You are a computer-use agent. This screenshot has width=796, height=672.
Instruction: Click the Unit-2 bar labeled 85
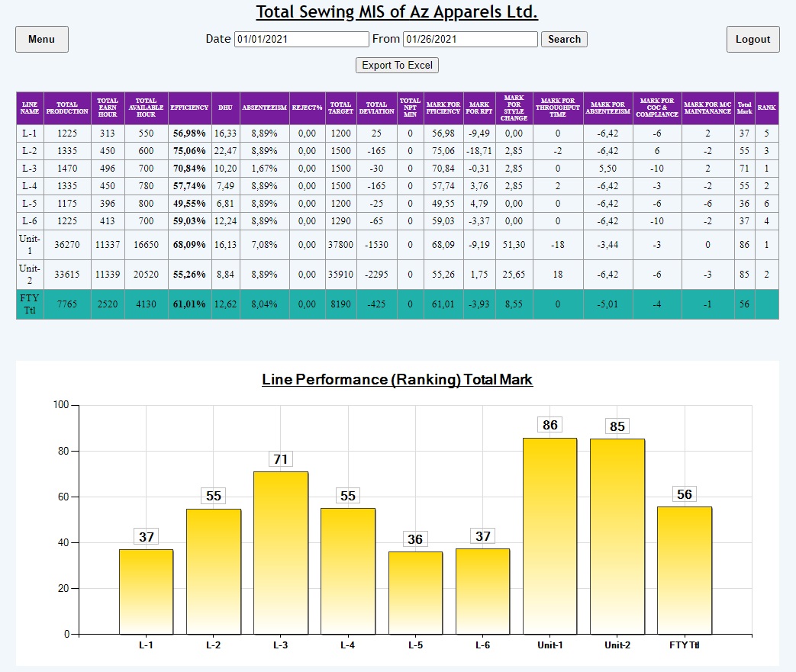pos(617,536)
